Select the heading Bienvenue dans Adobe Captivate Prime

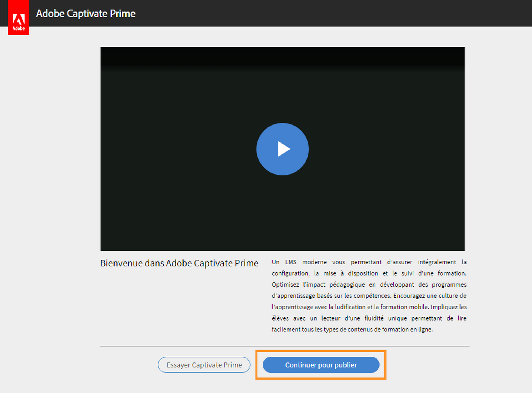coord(179,263)
